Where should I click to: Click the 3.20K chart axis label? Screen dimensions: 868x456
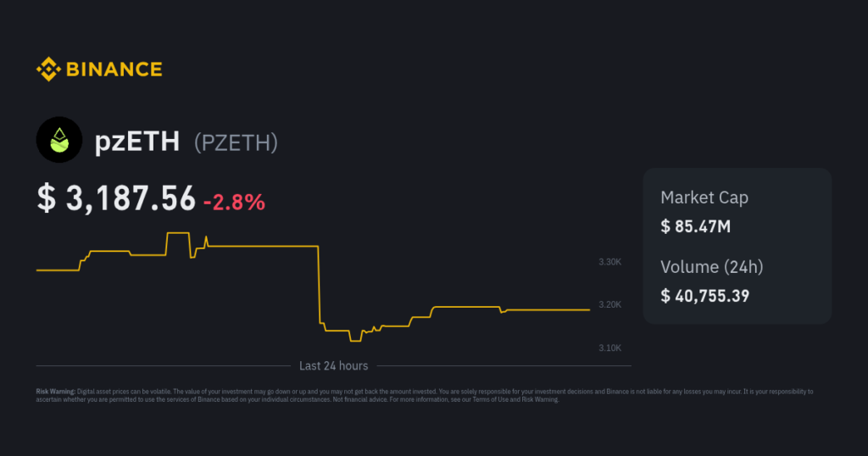point(610,304)
